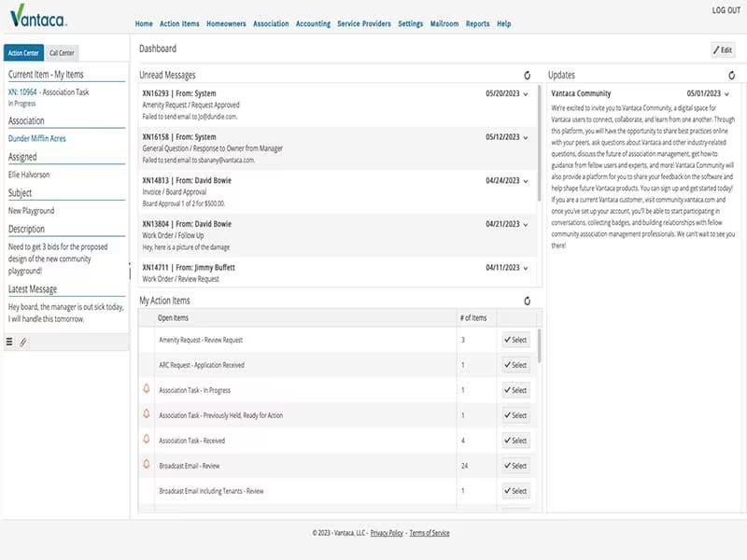Click the list menu icon below Latest Message
This screenshot has width=747, height=560.
[x=9, y=342]
